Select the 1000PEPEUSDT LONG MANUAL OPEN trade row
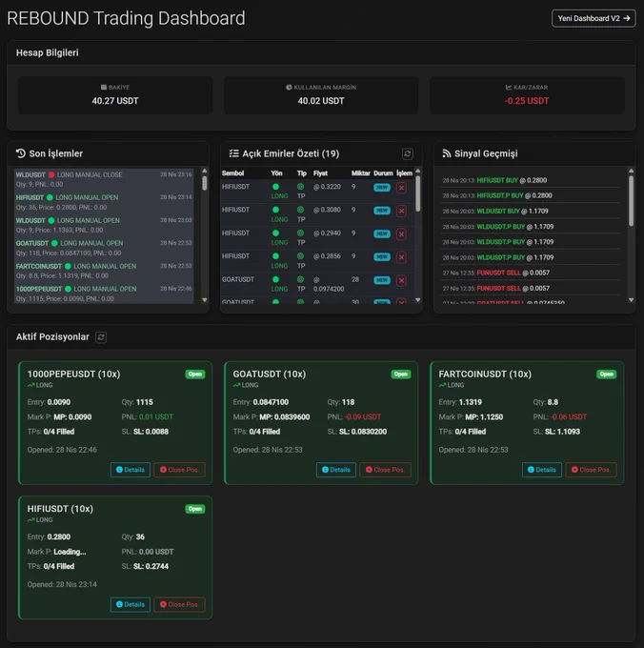Screen dimensions: 644x648 (x=104, y=294)
